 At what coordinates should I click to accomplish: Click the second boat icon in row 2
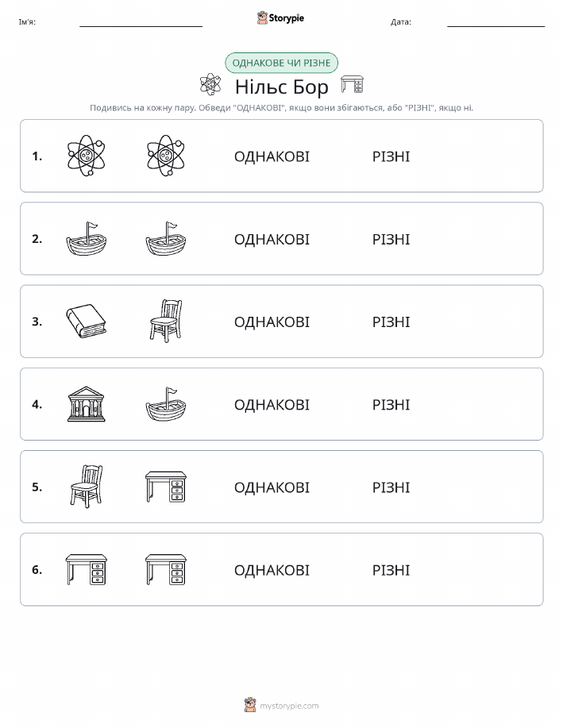[x=166, y=239]
